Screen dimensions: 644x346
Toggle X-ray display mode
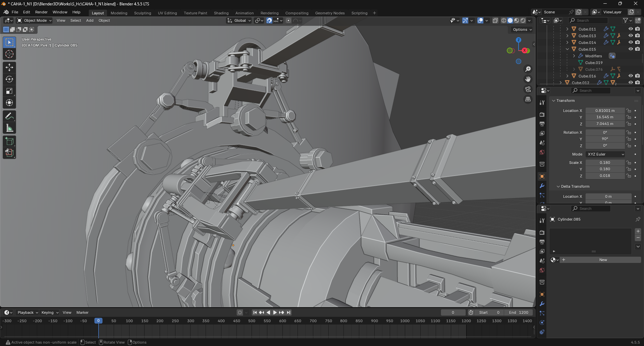[x=495, y=20]
